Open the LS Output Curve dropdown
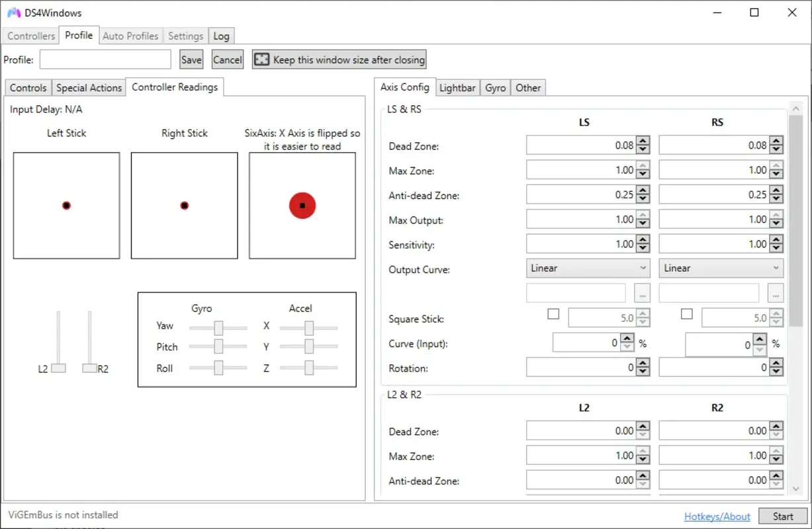The width and height of the screenshot is (812, 529). (x=588, y=268)
